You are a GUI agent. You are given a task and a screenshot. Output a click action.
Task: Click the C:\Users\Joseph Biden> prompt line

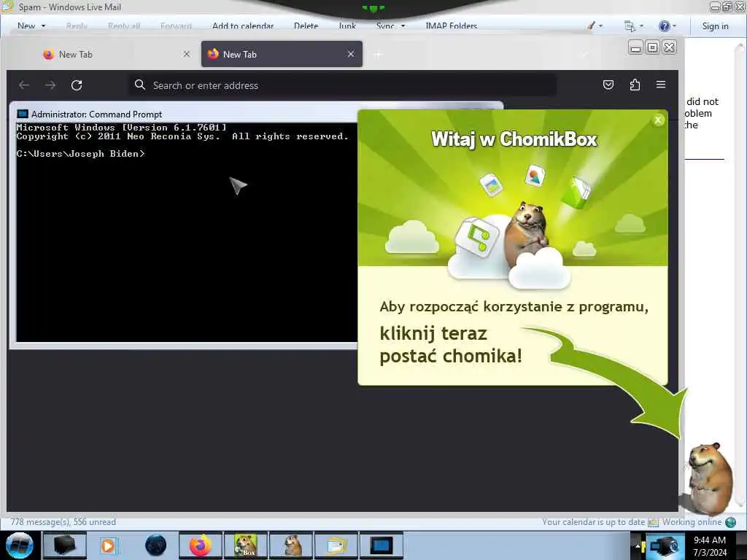point(80,154)
